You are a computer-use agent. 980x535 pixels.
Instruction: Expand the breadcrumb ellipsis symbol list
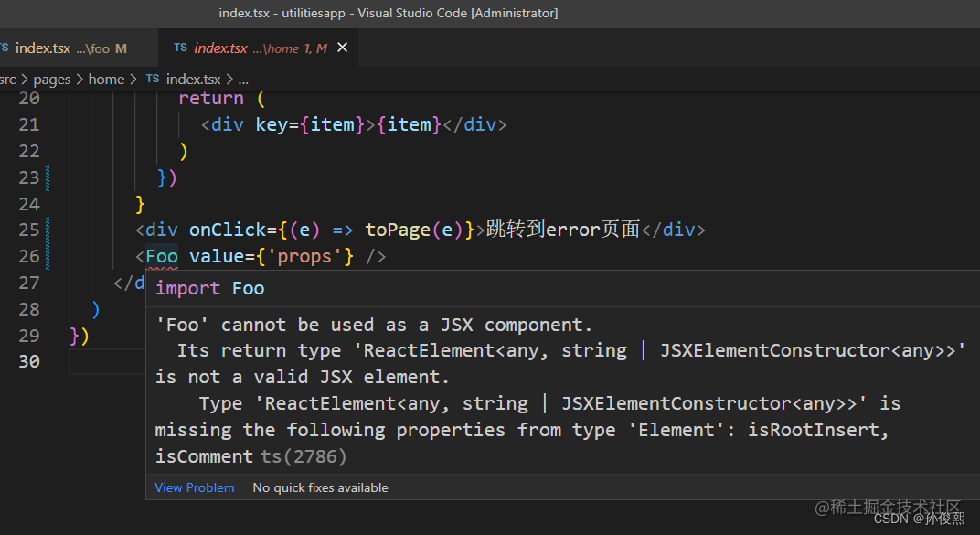click(243, 80)
